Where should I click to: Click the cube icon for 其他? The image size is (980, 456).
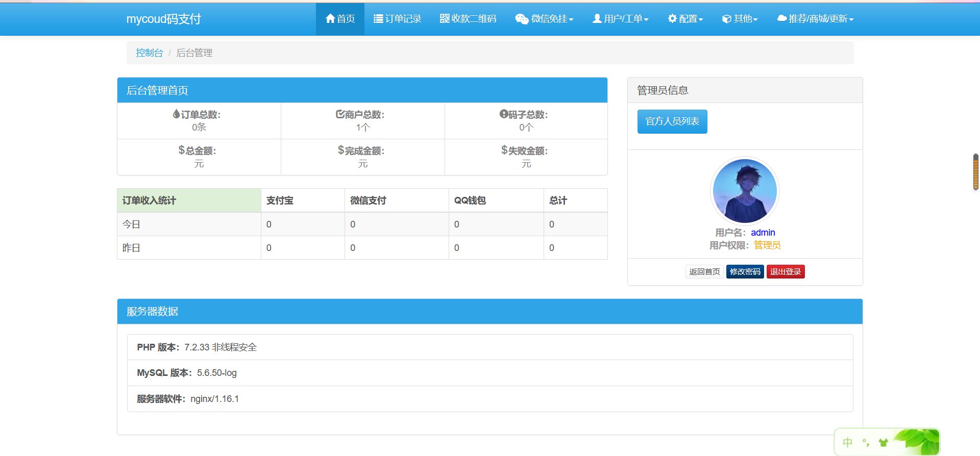pos(727,19)
